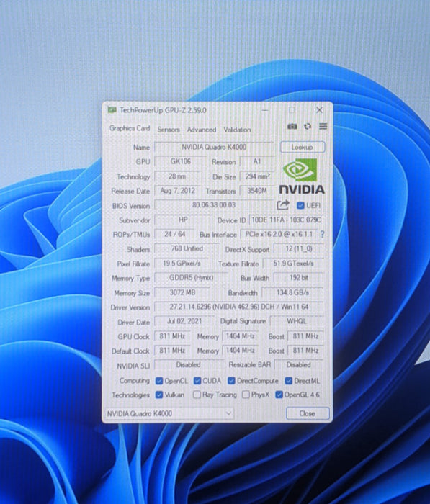Click the Bus Interface question mark icon
Screen dimensions: 430x504
click(322, 234)
